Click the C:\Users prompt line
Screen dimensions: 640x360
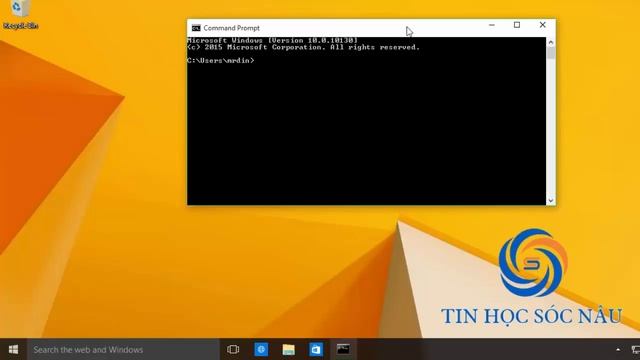(x=220, y=60)
